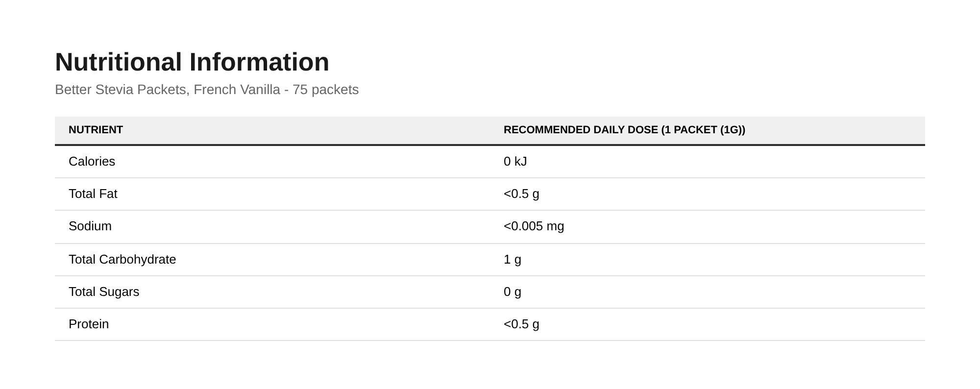Click the 75 packets text
The width and height of the screenshot is (980, 389).
(x=326, y=90)
